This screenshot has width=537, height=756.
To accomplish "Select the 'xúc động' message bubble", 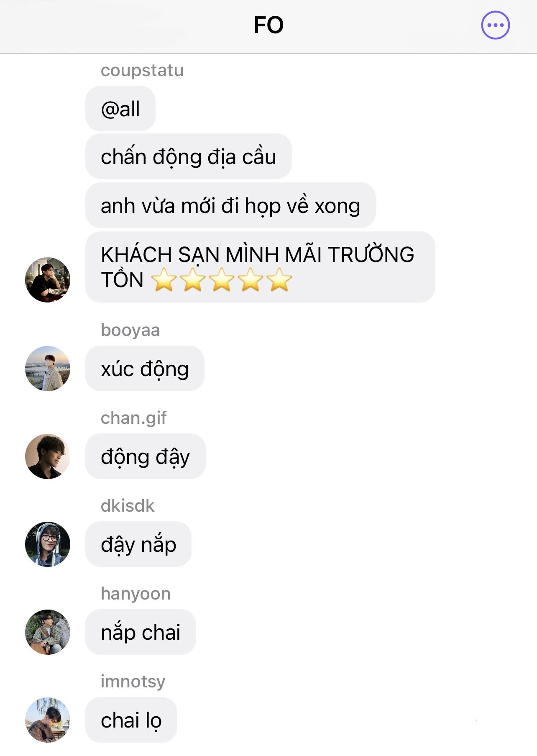I will pyautogui.click(x=145, y=369).
